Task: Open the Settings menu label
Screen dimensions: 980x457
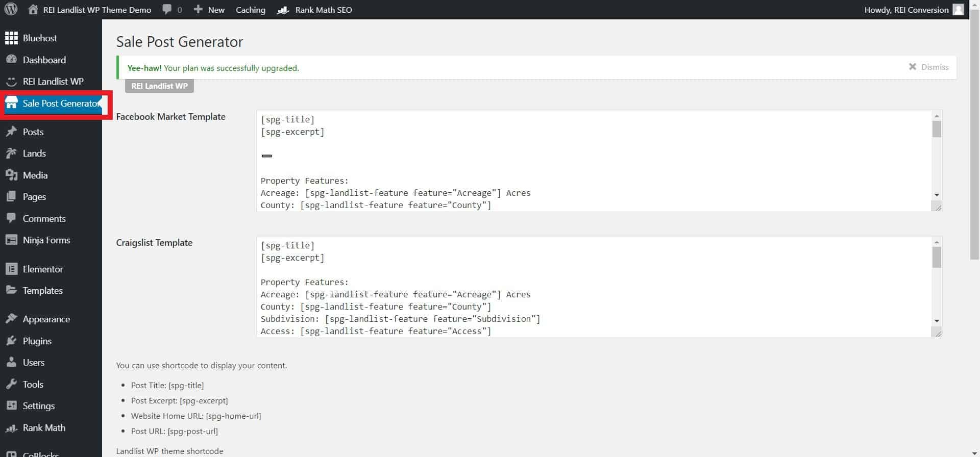Action: pyautogui.click(x=39, y=406)
